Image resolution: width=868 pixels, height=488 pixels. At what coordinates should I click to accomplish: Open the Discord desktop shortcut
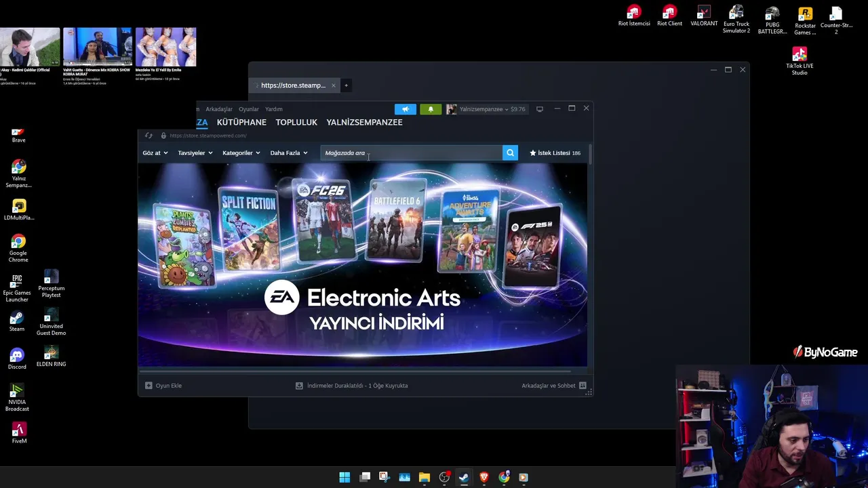(17, 359)
